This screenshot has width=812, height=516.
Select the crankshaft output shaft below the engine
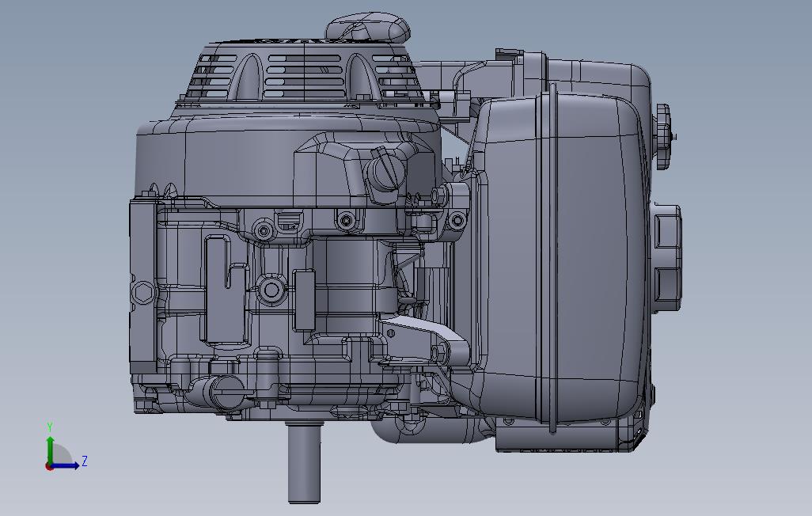[304, 461]
